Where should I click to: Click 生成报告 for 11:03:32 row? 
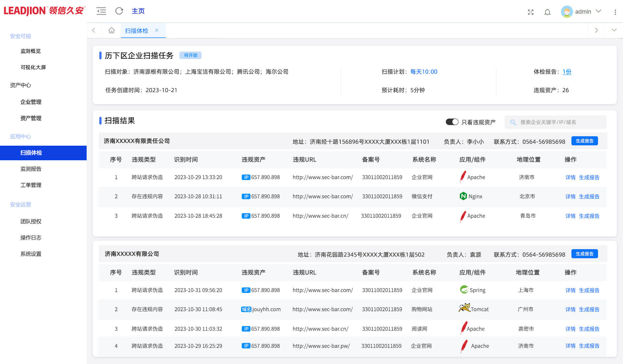[589, 329]
